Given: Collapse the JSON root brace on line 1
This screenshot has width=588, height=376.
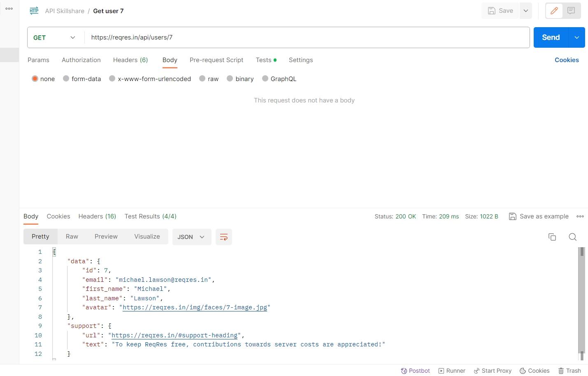Looking at the screenshot, I should [54, 252].
